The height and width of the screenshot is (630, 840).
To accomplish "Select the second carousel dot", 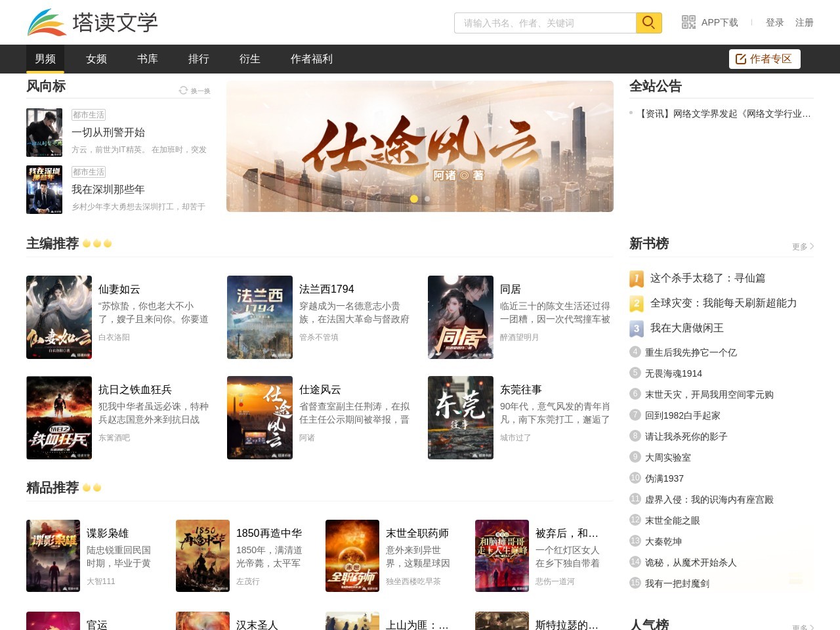I will click(x=427, y=199).
